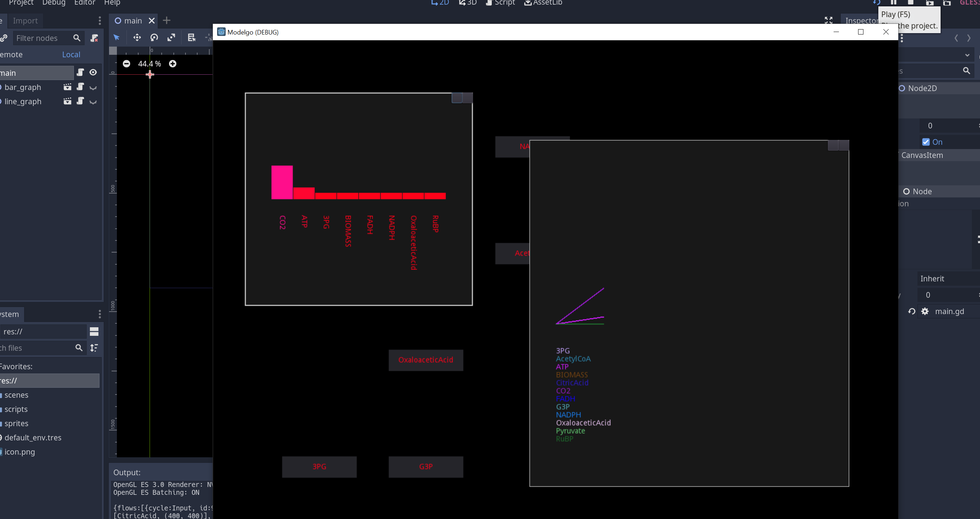The image size is (980, 519).
Task: Clear the script filter in the scene tree
Action: (x=95, y=38)
